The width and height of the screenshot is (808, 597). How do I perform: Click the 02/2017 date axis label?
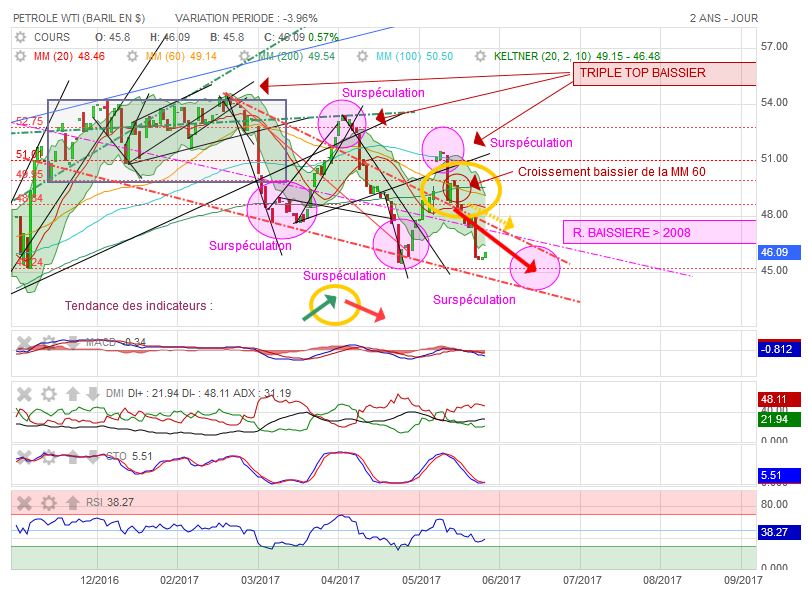click(179, 580)
